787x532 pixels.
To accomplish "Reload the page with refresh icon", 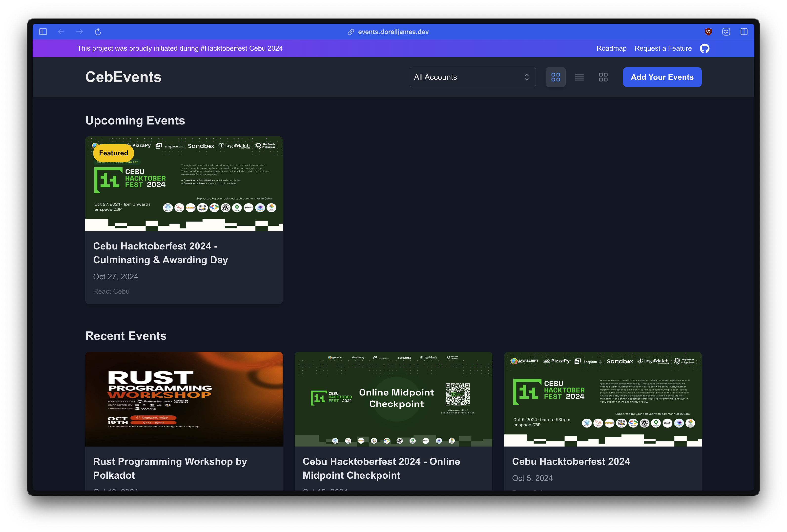I will pyautogui.click(x=98, y=32).
